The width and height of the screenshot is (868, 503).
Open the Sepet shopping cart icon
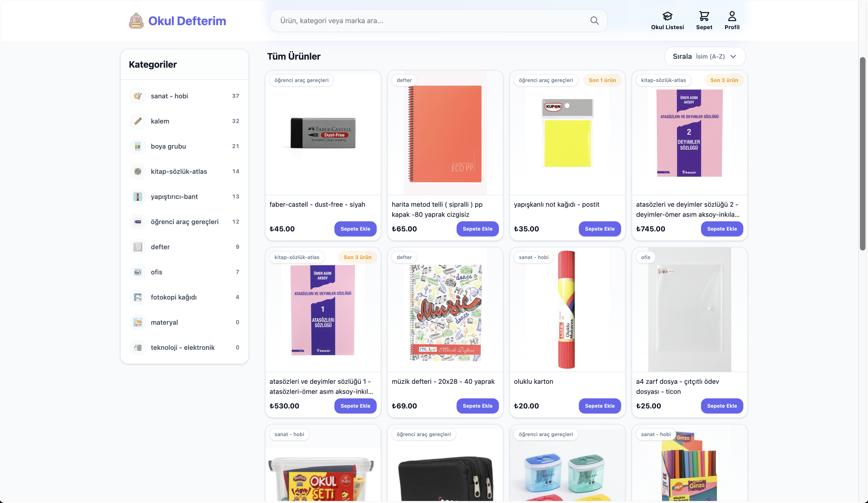(x=704, y=16)
